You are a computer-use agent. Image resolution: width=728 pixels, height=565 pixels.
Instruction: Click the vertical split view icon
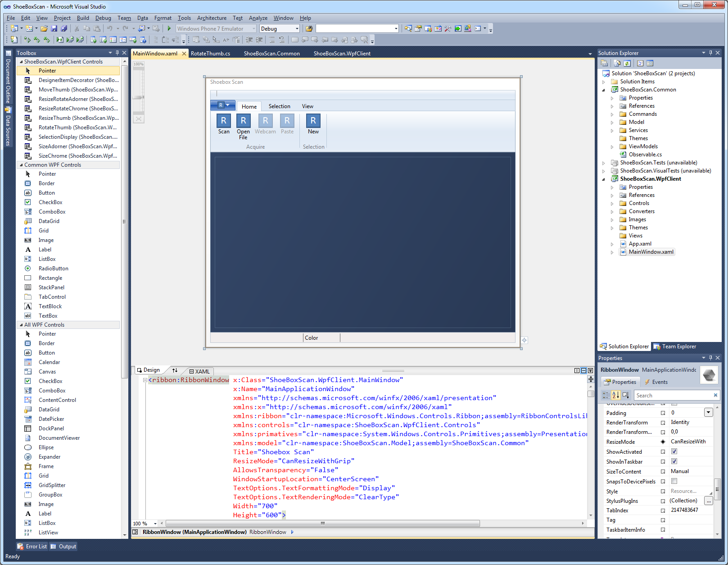[x=577, y=370]
